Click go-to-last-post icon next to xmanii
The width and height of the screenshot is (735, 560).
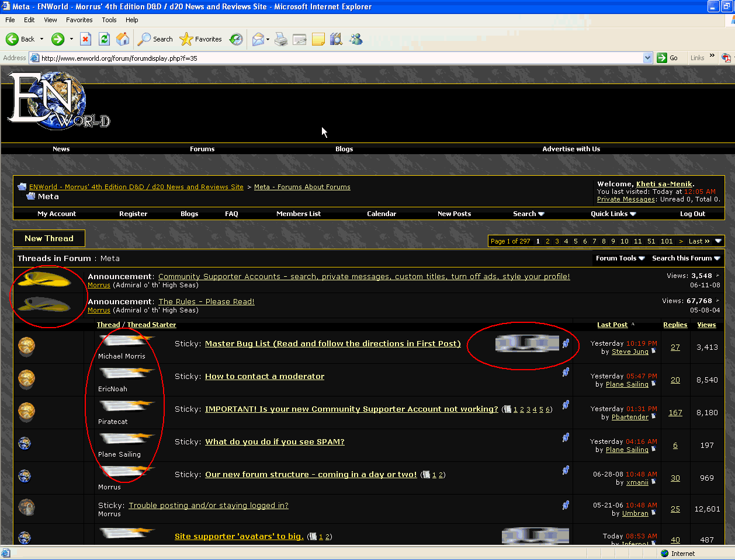click(653, 482)
